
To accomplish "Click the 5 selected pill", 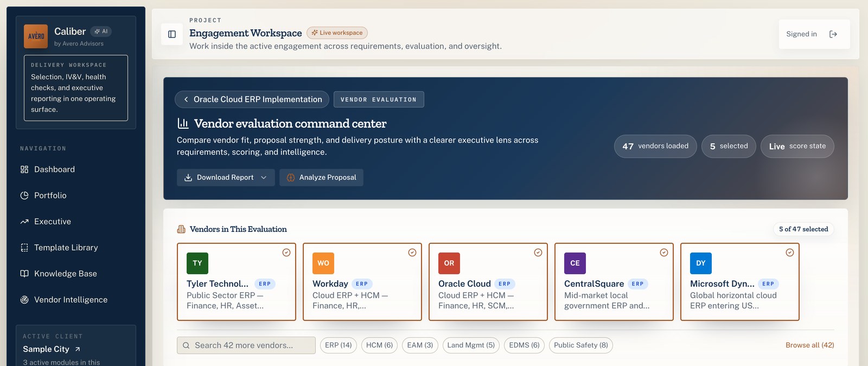I will (x=729, y=146).
